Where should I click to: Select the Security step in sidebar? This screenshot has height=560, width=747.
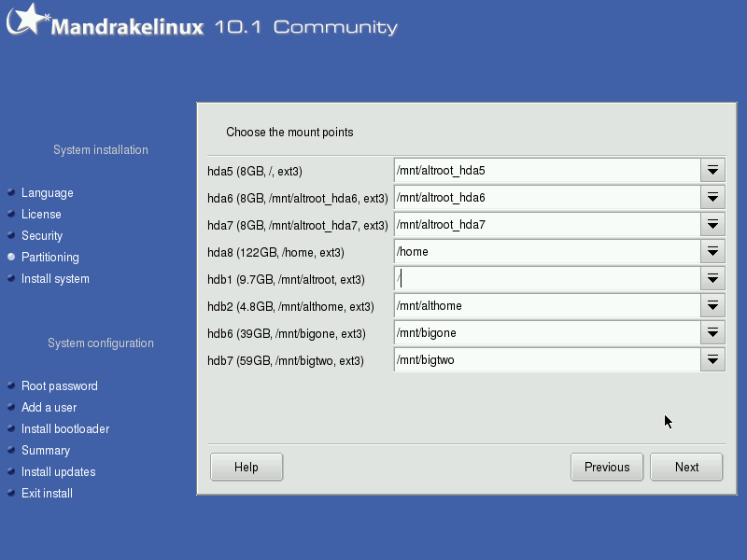(x=42, y=236)
